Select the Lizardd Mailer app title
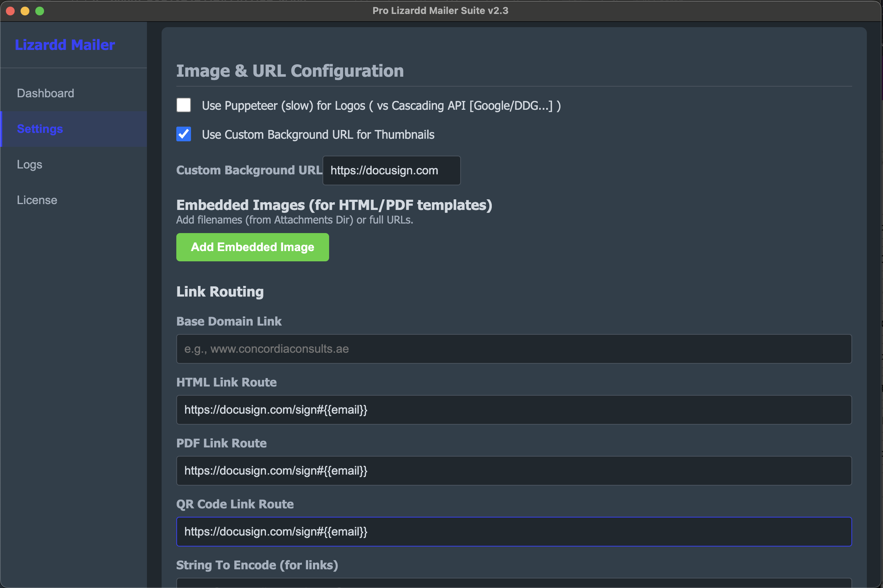The height and width of the screenshot is (588, 883). [x=65, y=45]
